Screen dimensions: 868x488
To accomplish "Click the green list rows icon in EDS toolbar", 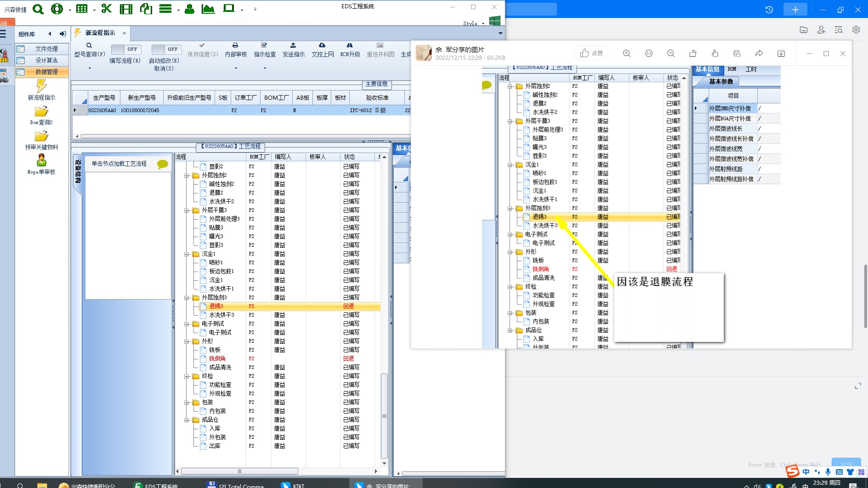I will pyautogui.click(x=165, y=9).
